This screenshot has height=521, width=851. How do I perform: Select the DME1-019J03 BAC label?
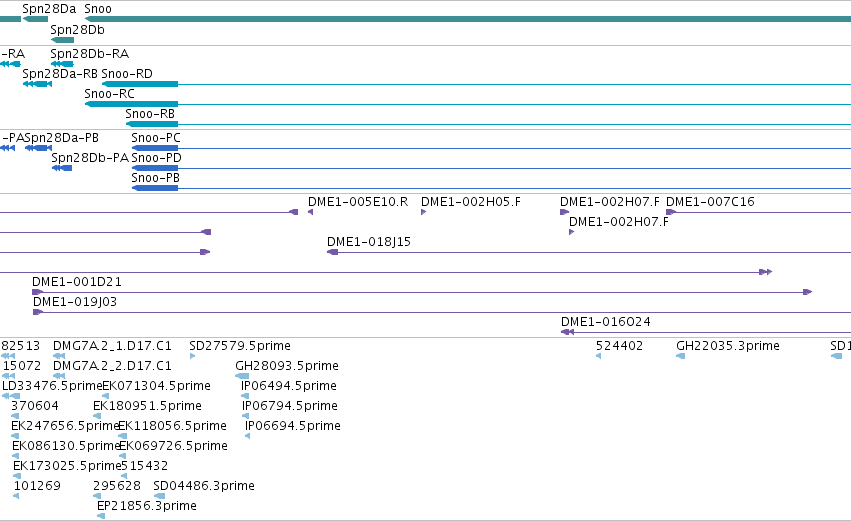(x=75, y=302)
